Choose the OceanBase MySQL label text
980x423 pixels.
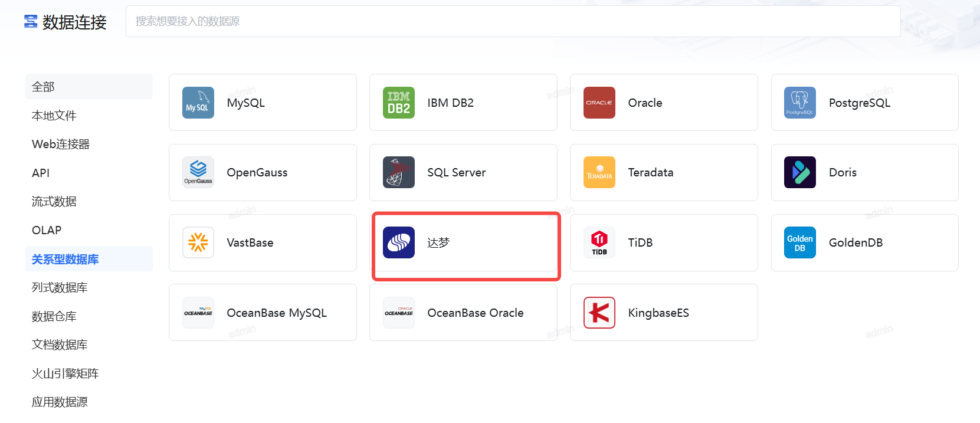coord(277,313)
